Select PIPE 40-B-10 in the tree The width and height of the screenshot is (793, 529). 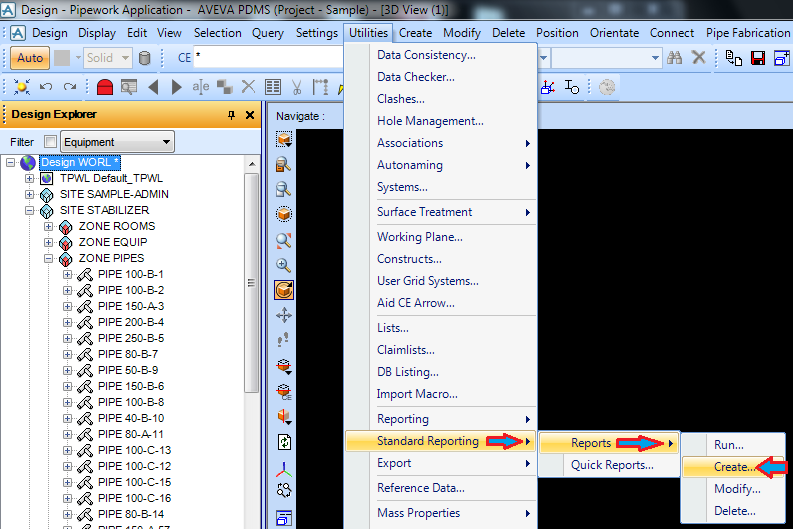(131, 418)
